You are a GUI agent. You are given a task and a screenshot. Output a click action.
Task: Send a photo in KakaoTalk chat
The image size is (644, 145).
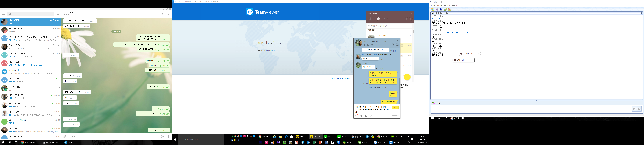pyautogui.click(x=366, y=116)
